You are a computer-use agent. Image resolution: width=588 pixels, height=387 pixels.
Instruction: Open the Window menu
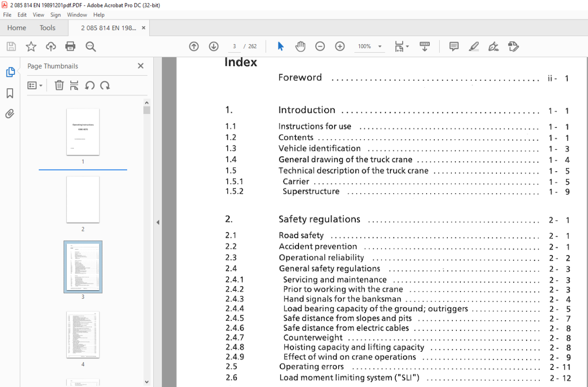tap(77, 15)
